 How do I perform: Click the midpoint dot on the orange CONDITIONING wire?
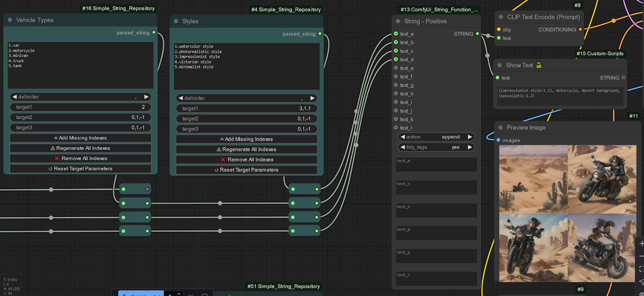click(614, 21)
